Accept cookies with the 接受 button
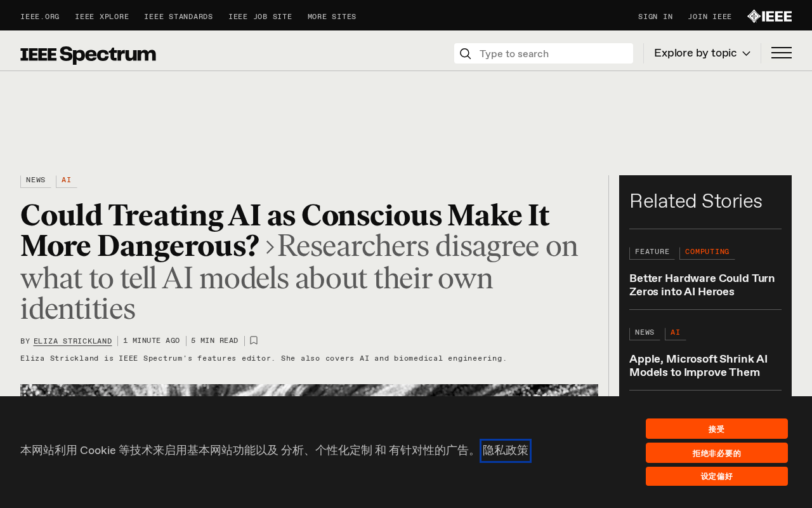Image resolution: width=812 pixels, height=508 pixels. pos(717,429)
